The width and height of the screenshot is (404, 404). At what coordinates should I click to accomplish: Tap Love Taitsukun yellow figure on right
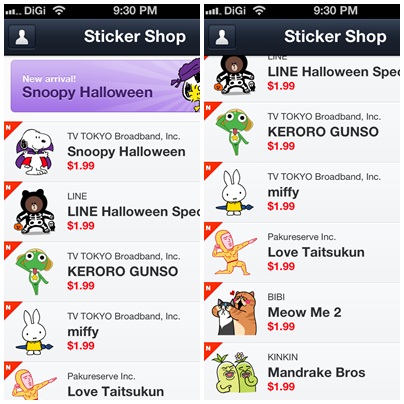[x=234, y=253]
